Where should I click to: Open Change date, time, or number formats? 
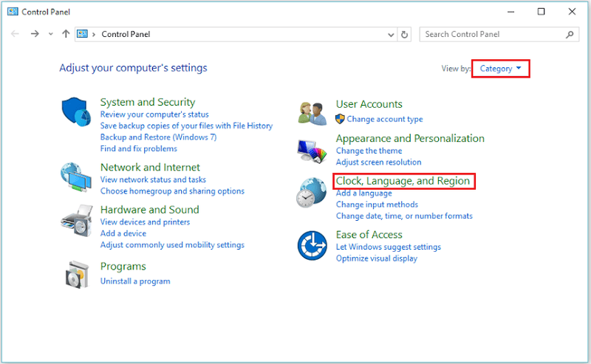404,216
